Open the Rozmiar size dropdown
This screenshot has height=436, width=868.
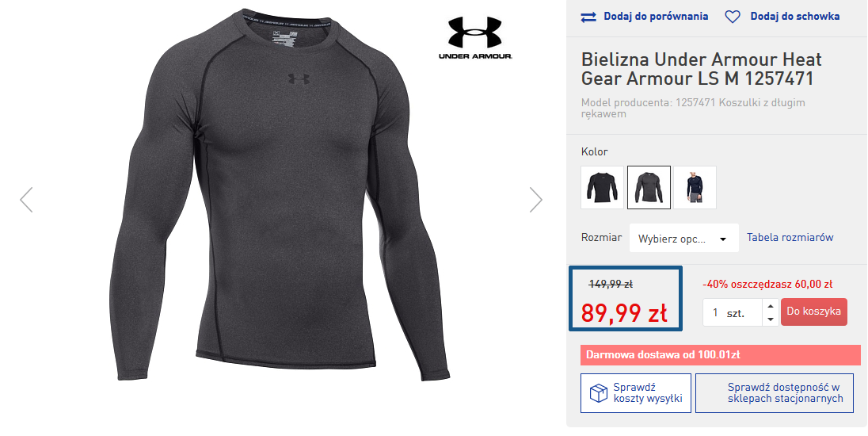coord(683,238)
